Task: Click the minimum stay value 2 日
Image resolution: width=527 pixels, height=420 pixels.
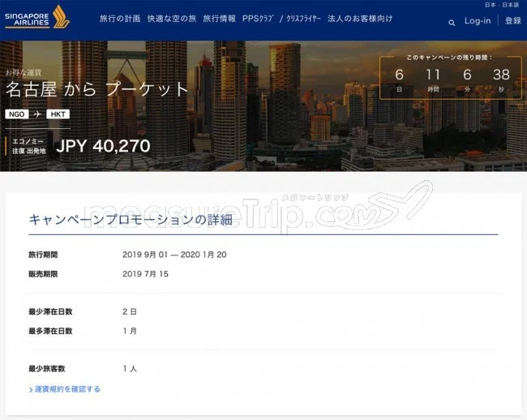Action: tap(130, 311)
